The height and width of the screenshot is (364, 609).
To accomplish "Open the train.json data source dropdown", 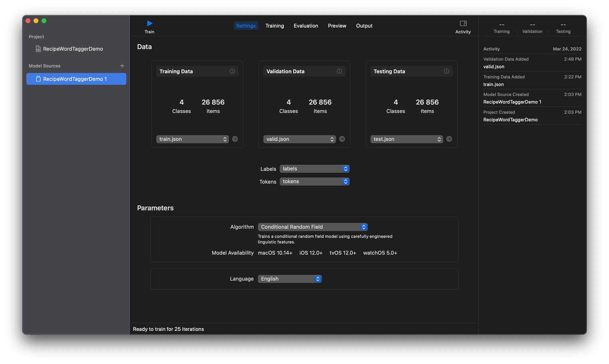I will click(192, 139).
